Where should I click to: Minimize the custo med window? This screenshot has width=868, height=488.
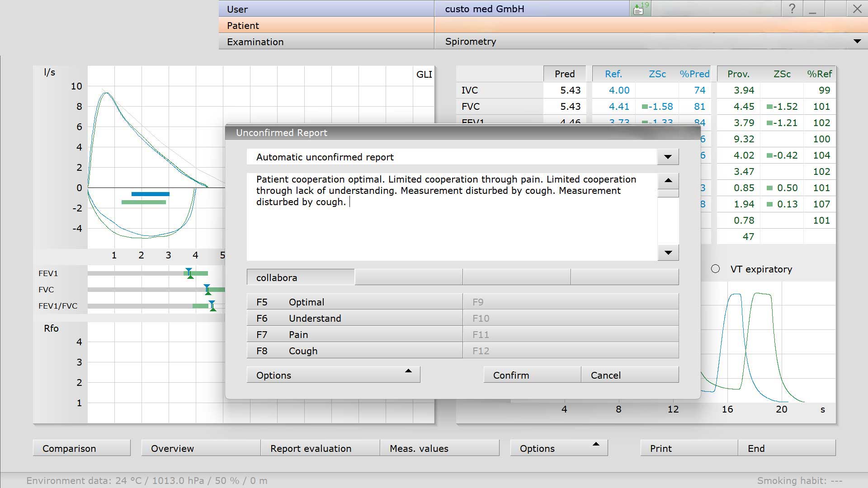point(812,9)
